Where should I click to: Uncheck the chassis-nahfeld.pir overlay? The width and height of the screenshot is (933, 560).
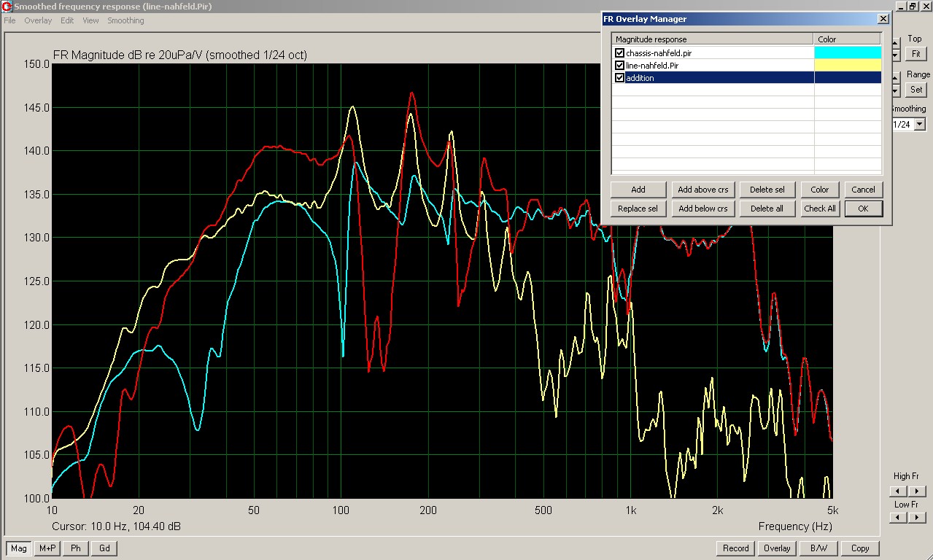[x=620, y=53]
